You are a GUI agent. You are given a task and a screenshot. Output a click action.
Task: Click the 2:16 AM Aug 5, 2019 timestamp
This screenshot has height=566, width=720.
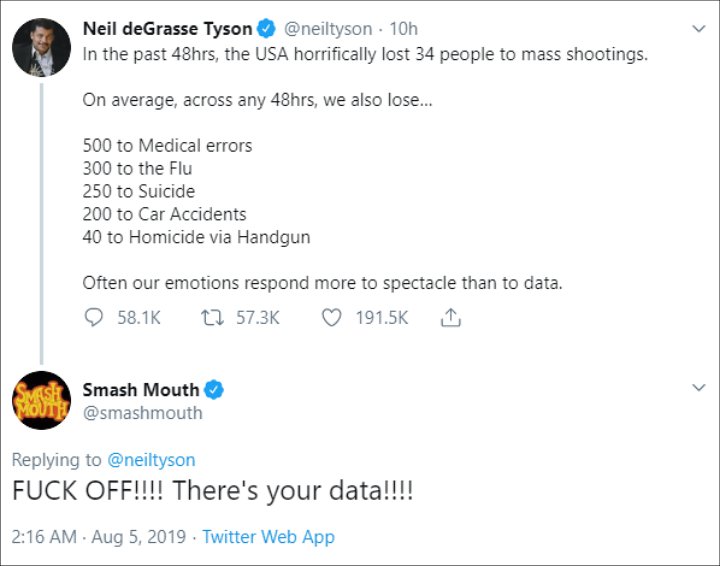click(99, 537)
